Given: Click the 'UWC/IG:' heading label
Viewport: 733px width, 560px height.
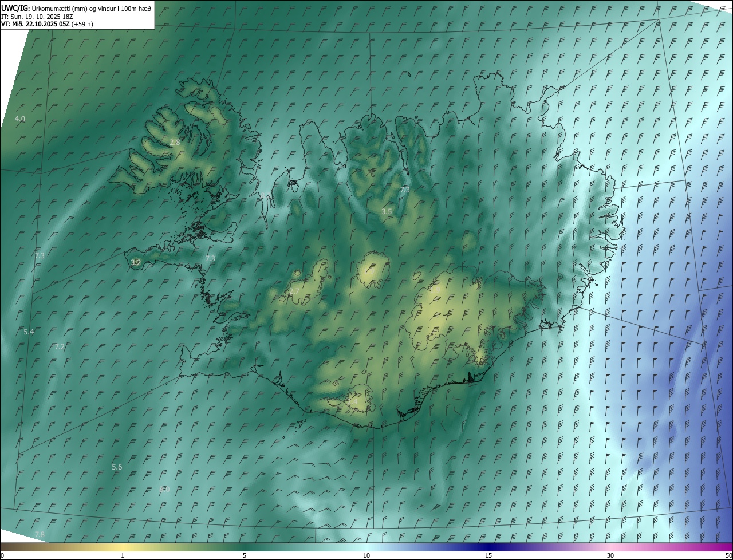Looking at the screenshot, I should (x=15, y=8).
